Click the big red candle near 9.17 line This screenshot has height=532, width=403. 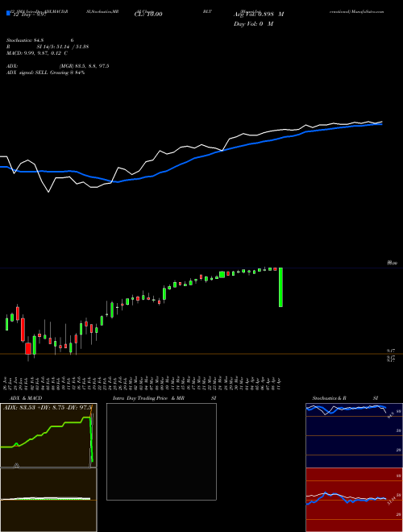(x=28, y=349)
